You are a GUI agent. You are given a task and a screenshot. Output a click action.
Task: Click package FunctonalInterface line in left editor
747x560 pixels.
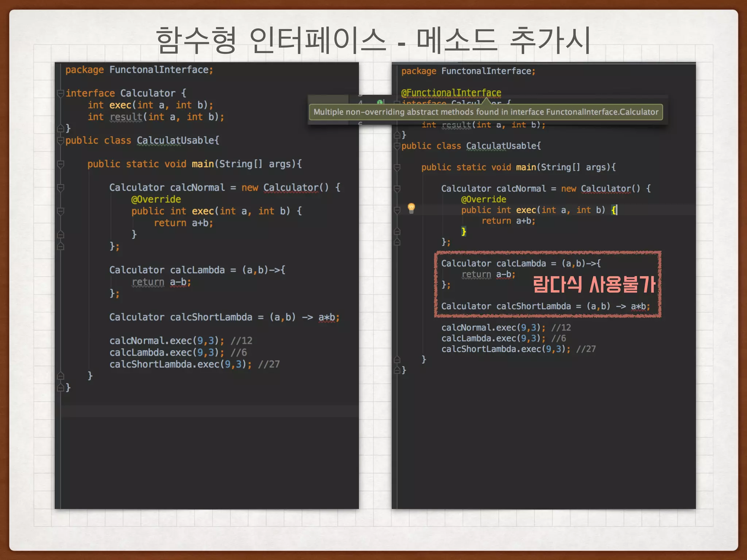[x=139, y=70]
